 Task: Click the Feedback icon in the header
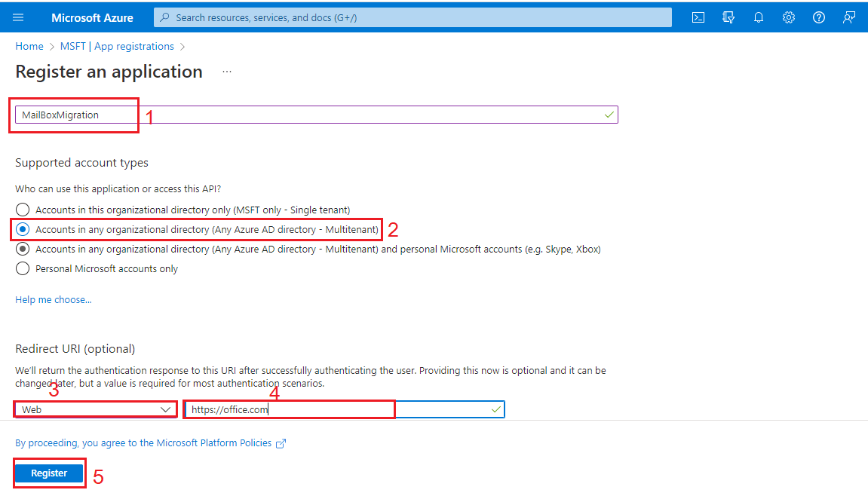click(849, 17)
